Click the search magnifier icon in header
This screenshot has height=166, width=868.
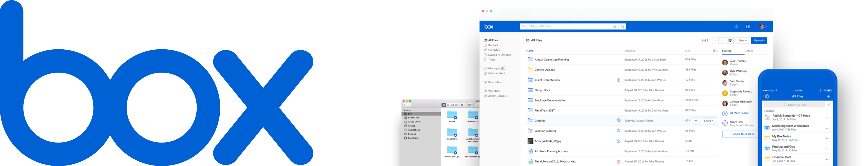point(623,27)
